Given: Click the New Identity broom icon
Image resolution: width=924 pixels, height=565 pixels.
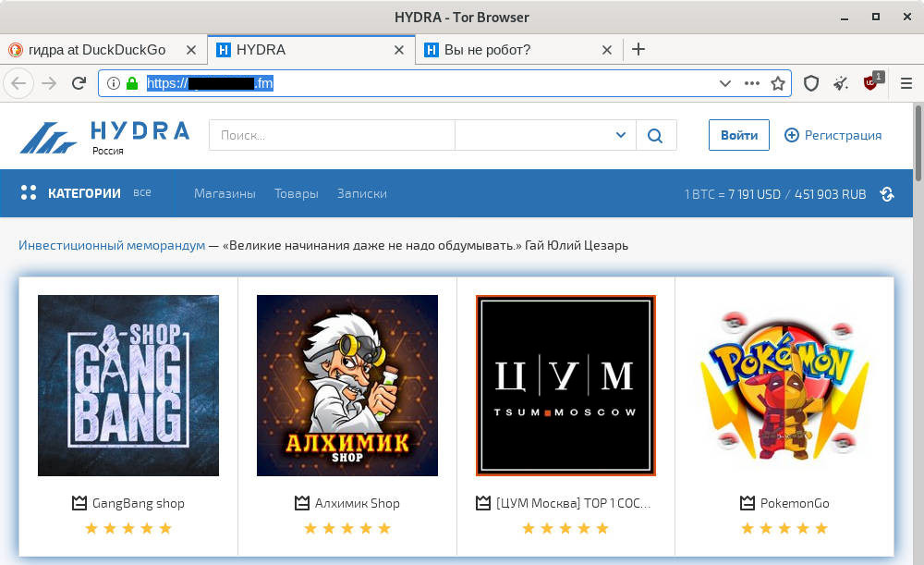Looking at the screenshot, I should coord(841,83).
